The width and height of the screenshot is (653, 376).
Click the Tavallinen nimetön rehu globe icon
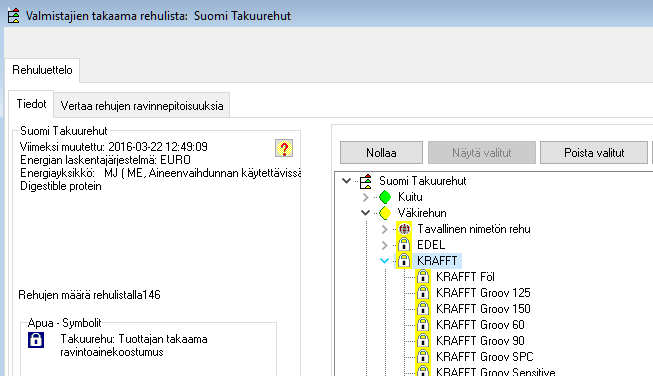click(404, 229)
